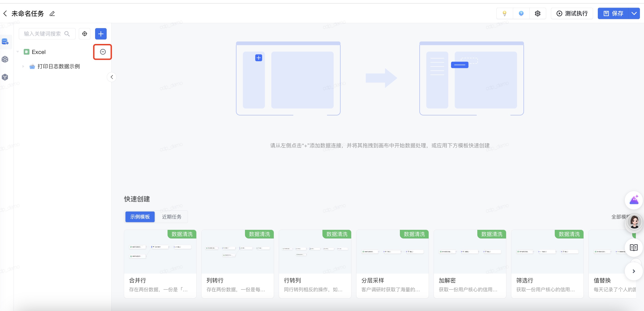
Task: Click the lightbulb tips icon
Action: [x=504, y=14]
